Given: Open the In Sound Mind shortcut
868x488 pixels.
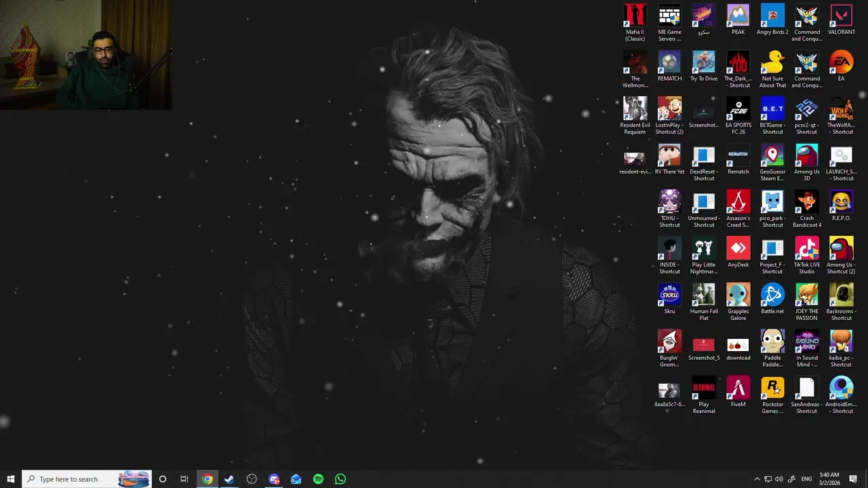Looking at the screenshot, I should click(x=806, y=348).
